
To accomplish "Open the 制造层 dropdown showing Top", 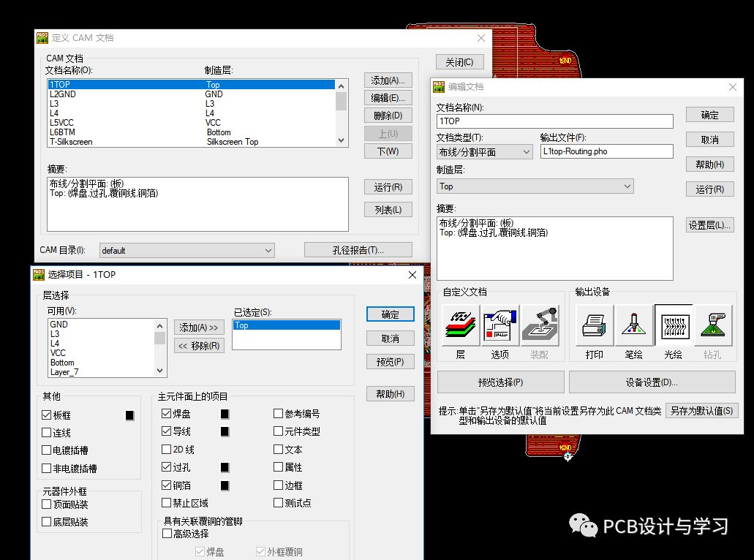I will point(535,186).
